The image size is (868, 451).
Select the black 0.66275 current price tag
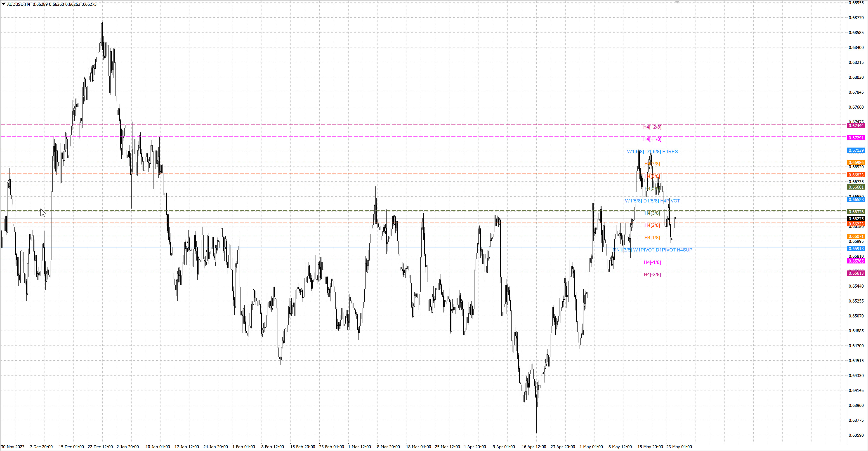click(x=856, y=218)
